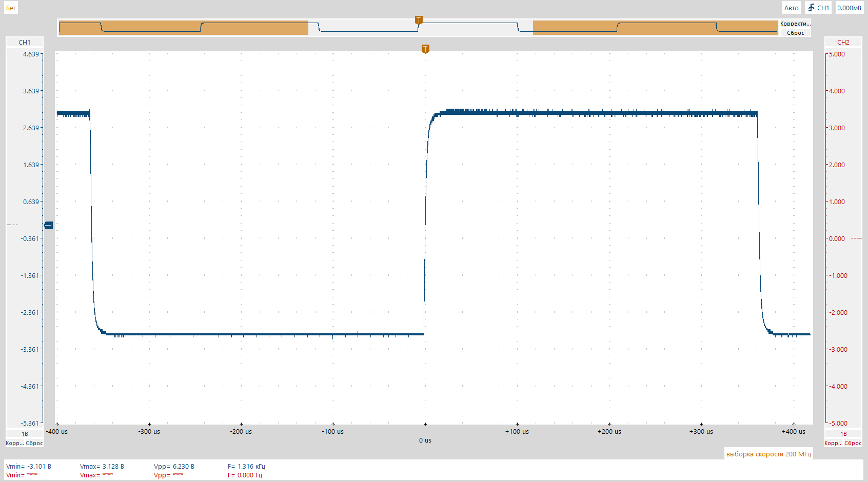Open the CH1 1В volts-per-division selector

pyautogui.click(x=24, y=434)
